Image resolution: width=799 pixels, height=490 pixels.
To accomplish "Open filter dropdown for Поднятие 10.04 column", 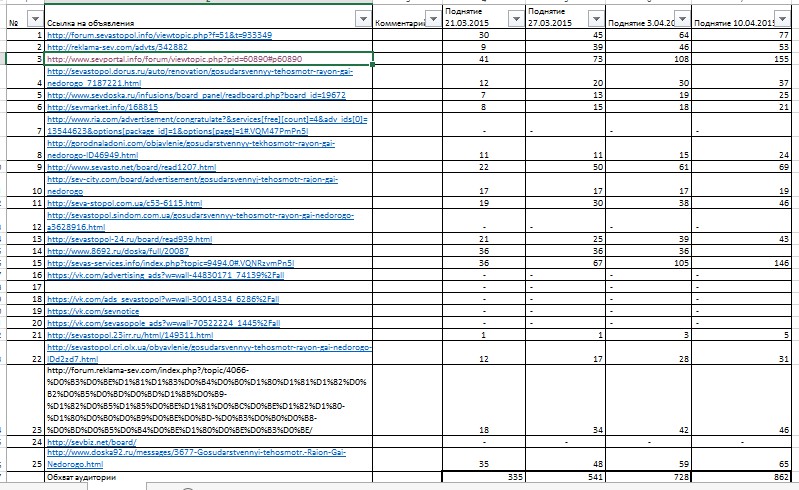I will (x=782, y=18).
